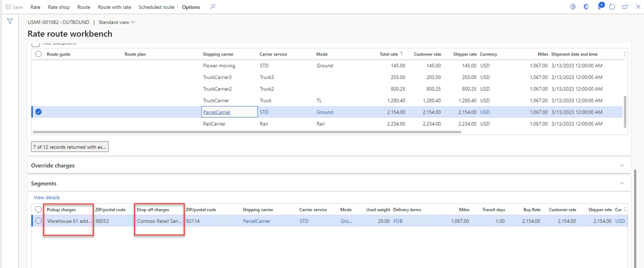Open the Standard view dropdown

(x=117, y=22)
